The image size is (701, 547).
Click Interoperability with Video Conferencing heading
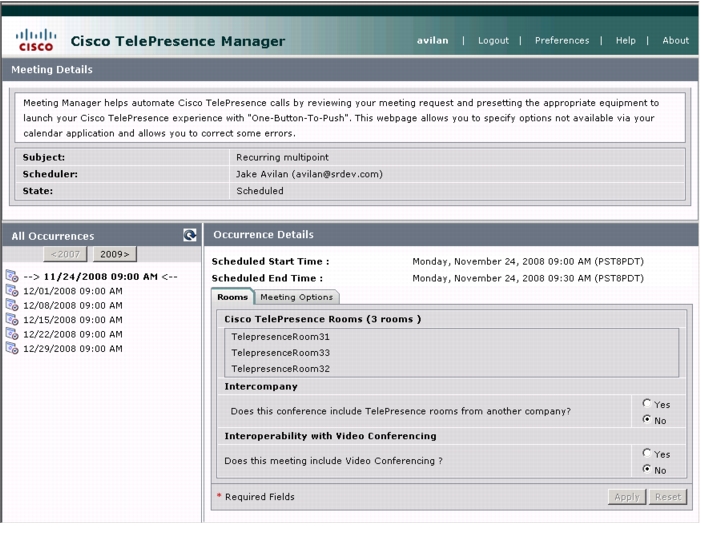point(330,436)
